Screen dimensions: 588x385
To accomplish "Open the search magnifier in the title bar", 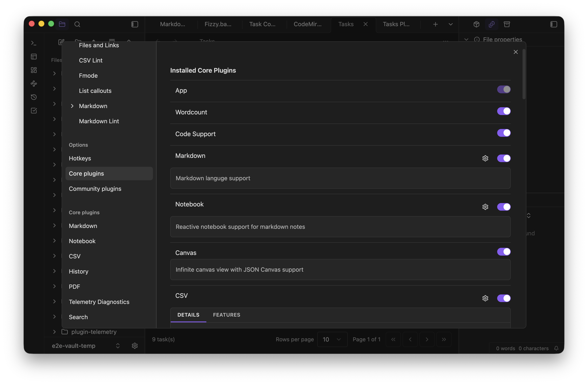I will coord(77,24).
